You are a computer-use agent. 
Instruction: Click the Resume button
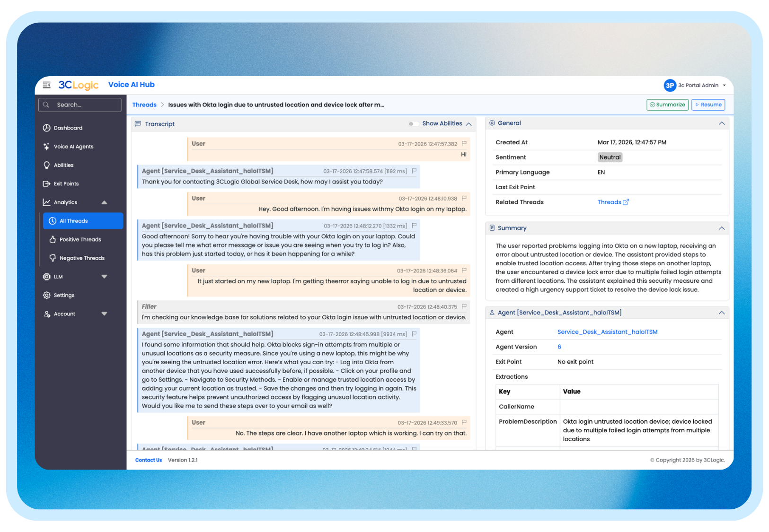708,105
